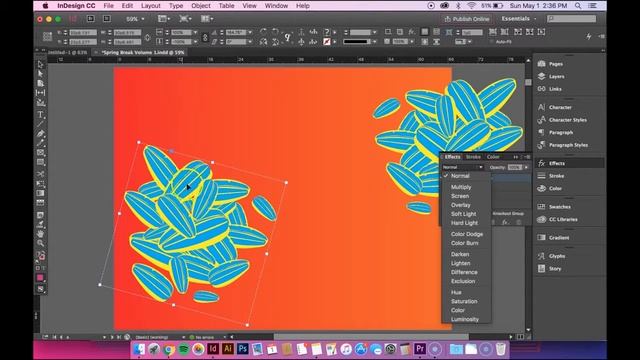
Task: Open the Object menu
Action: 201,6
